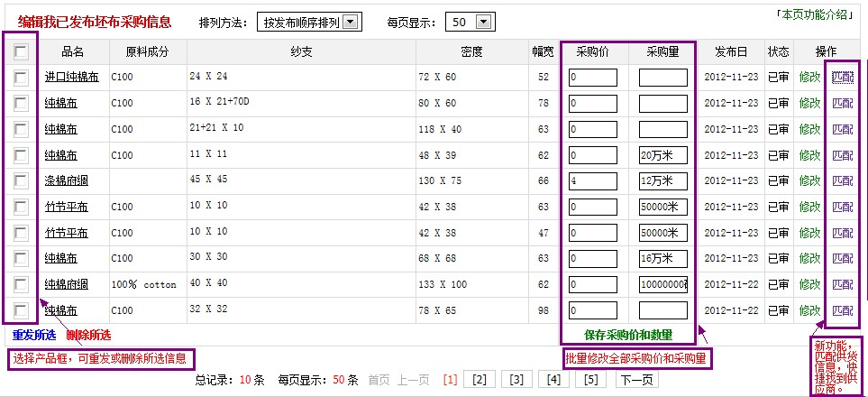This screenshot has width=868, height=397.
Task: Open the 进口纯棉布 product link
Action: click(x=71, y=78)
